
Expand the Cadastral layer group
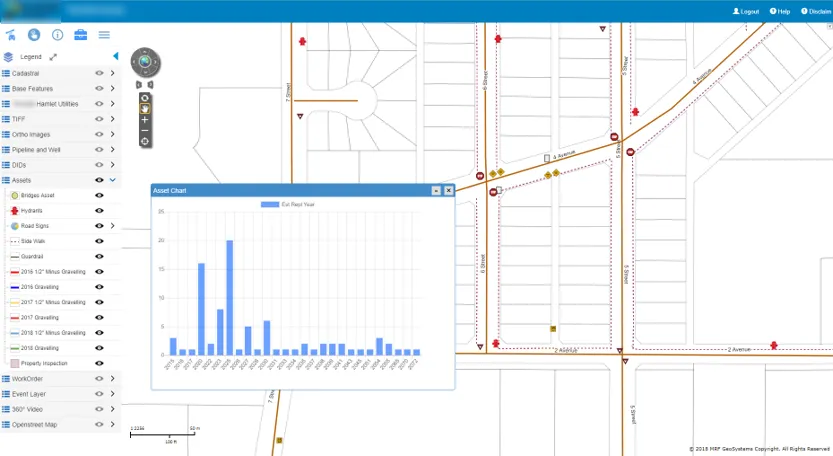113,73
